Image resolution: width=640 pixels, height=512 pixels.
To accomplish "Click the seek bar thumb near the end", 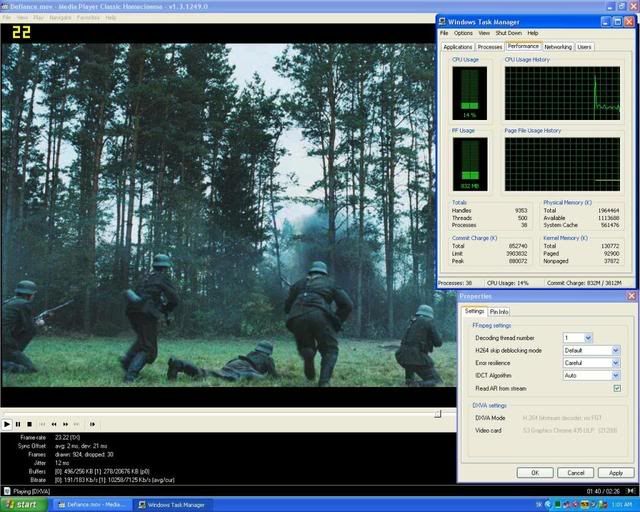I will tap(438, 414).
